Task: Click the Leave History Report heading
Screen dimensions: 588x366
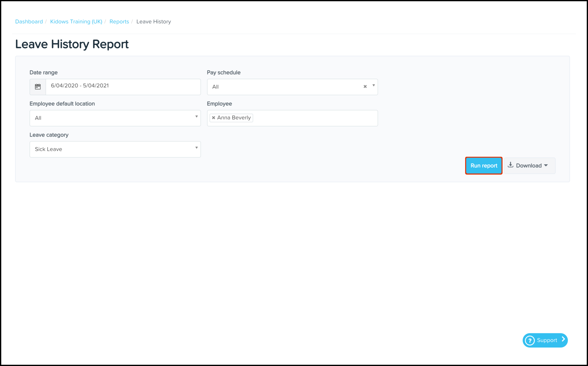Action: 72,44
